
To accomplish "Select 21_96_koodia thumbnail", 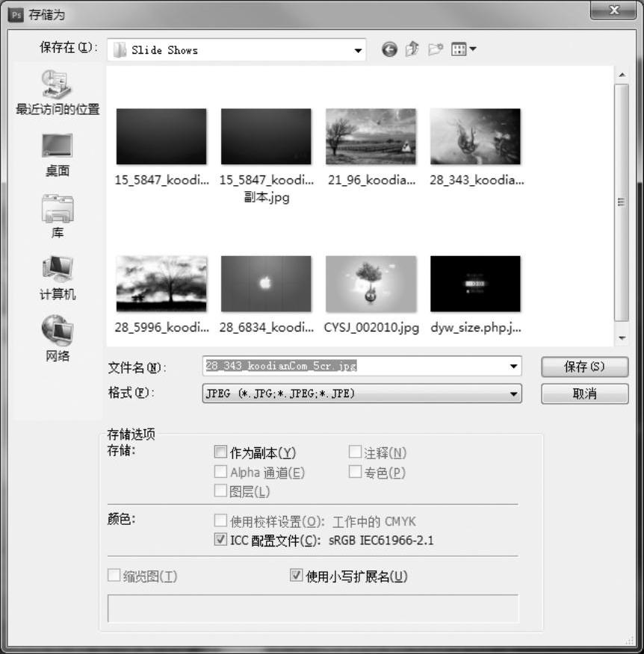I will pos(371,137).
